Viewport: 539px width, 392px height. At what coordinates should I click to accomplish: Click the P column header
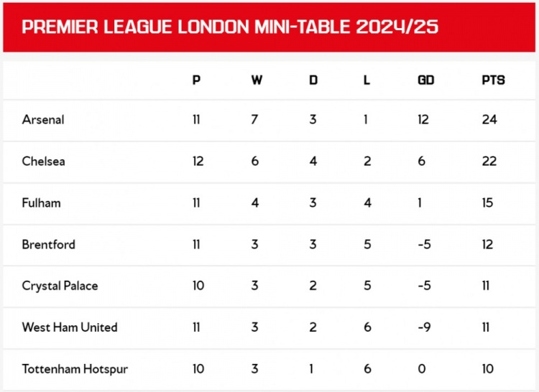(196, 80)
